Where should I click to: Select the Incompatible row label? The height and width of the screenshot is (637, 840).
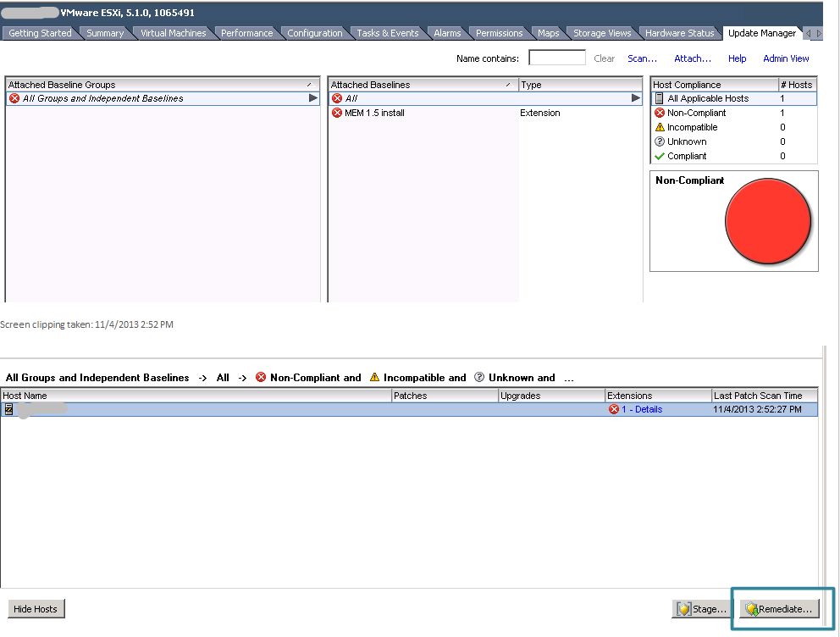692,128
